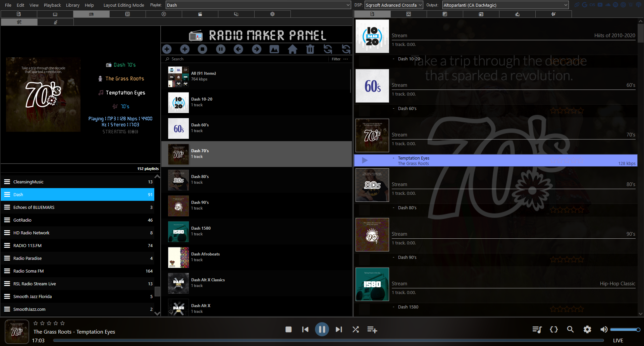
Task: Select Dash 1580 station in panel list
Action: click(257, 231)
